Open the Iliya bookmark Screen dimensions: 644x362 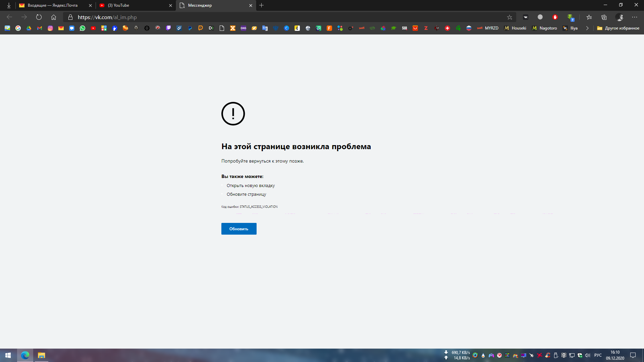coord(570,28)
